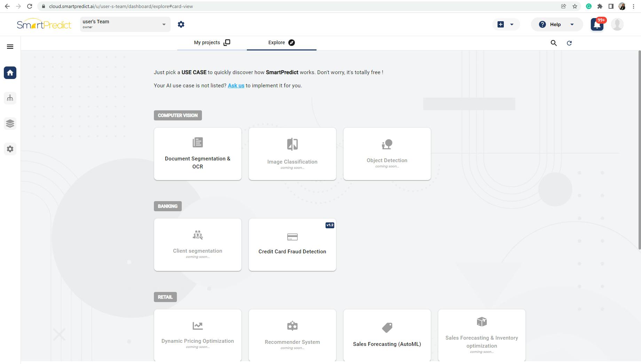Open the hamburger menu in sidebar
This screenshot has width=641, height=364.
click(10, 47)
